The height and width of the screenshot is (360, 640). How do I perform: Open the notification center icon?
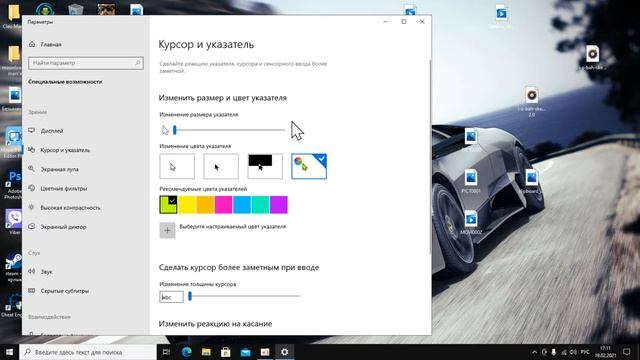[x=627, y=352]
